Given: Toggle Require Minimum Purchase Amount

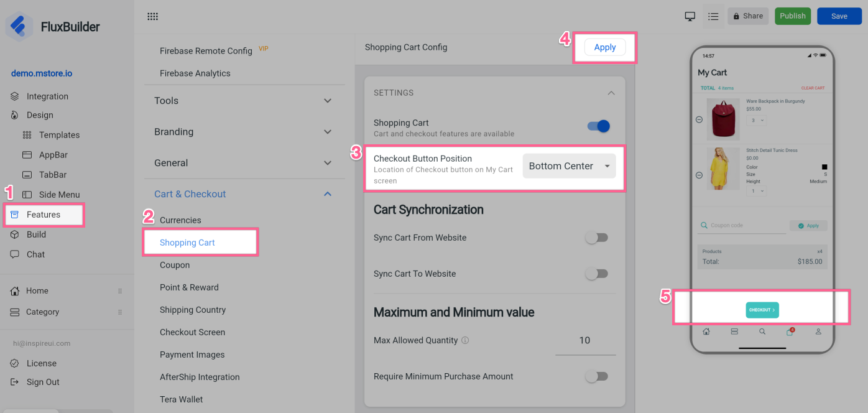Looking at the screenshot, I should pos(597,376).
